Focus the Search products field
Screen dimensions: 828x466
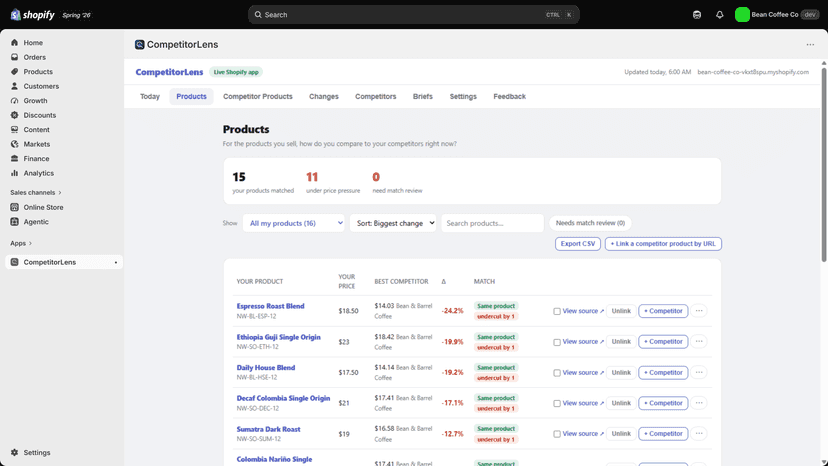(492, 223)
